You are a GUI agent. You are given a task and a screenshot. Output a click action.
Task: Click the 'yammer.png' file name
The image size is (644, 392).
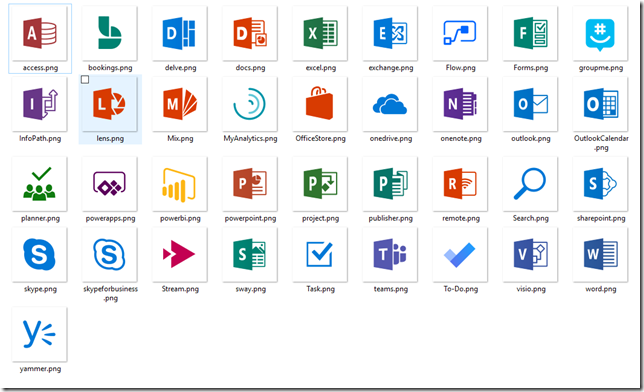click(x=40, y=369)
